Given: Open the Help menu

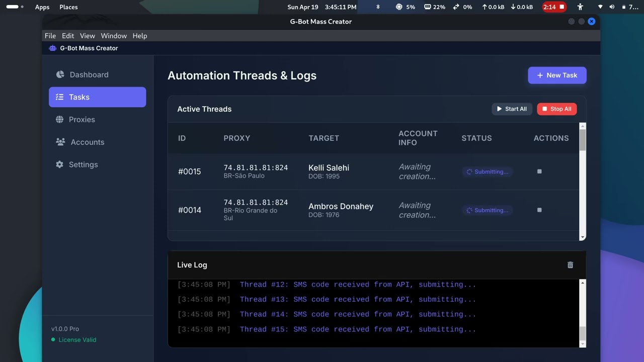Looking at the screenshot, I should pyautogui.click(x=140, y=36).
